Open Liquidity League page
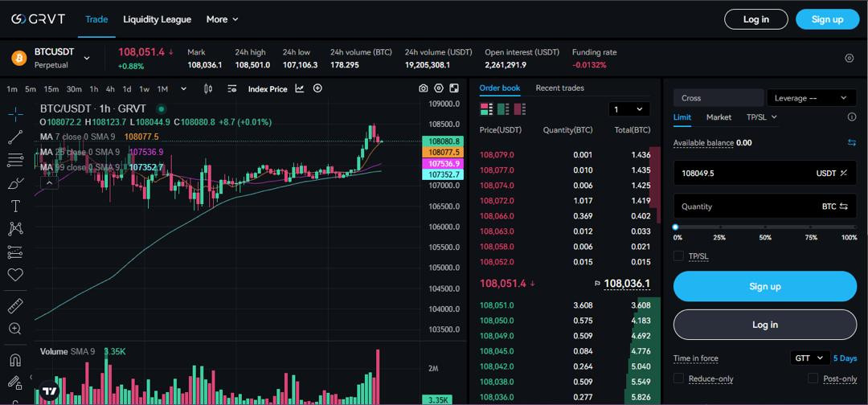This screenshot has height=405, width=868. pos(157,19)
